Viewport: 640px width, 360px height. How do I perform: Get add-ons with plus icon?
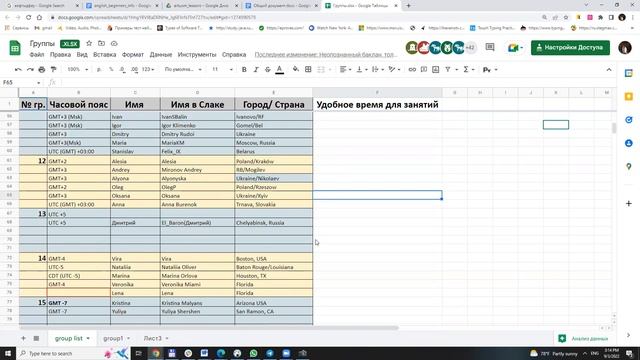(629, 203)
